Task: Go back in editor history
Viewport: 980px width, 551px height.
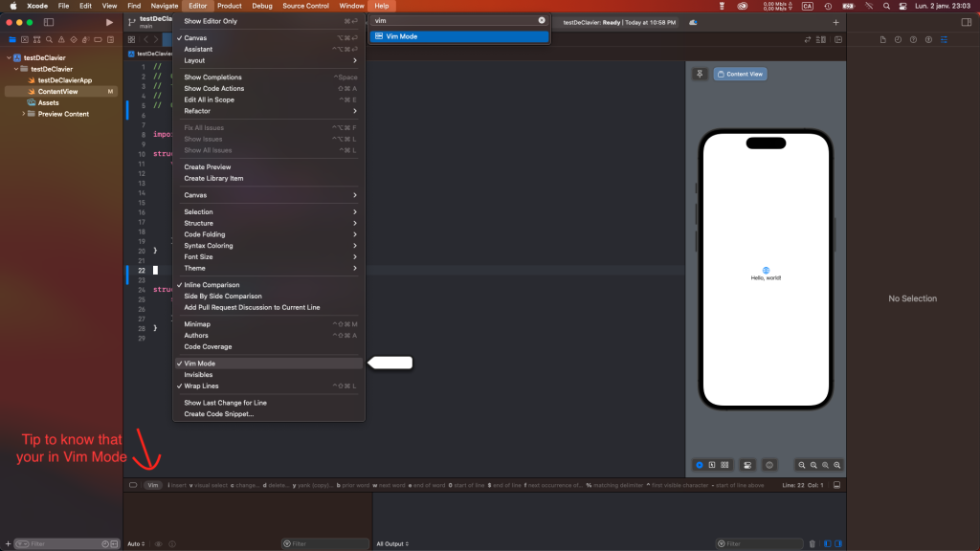Action: pos(145,39)
